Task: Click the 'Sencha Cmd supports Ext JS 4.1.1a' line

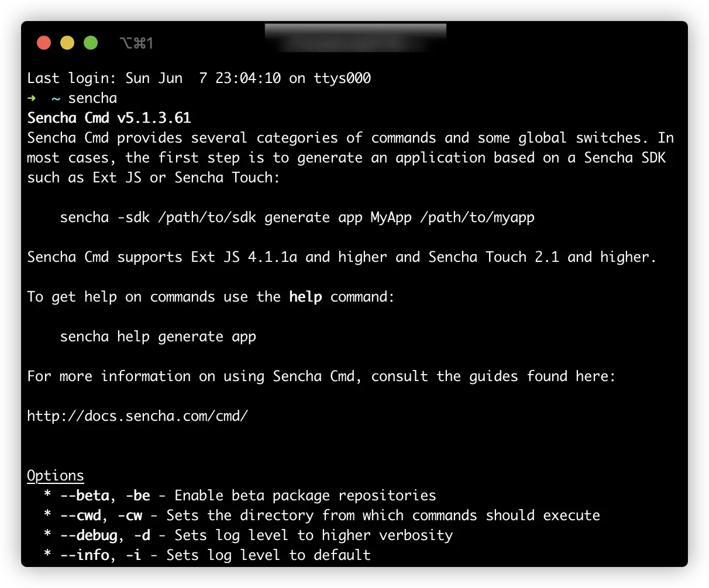Action: click(342, 257)
